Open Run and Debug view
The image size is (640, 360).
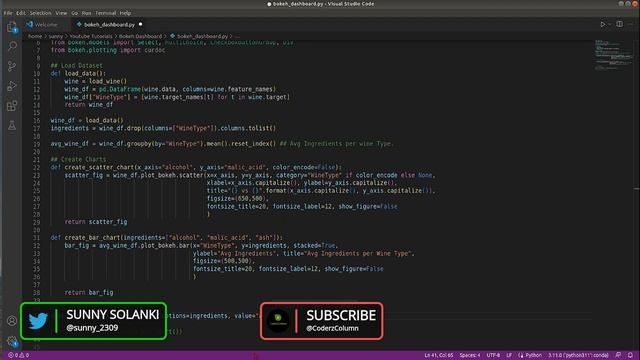[12, 86]
